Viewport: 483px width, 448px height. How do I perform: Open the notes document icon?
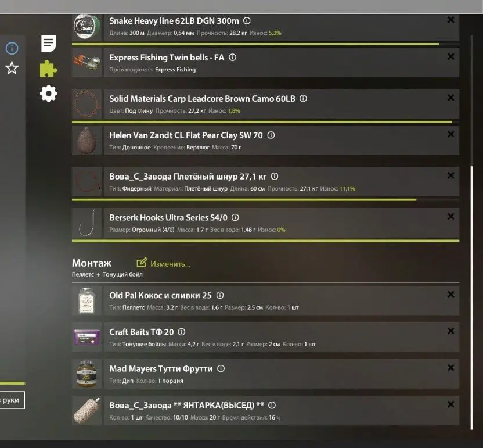click(49, 43)
